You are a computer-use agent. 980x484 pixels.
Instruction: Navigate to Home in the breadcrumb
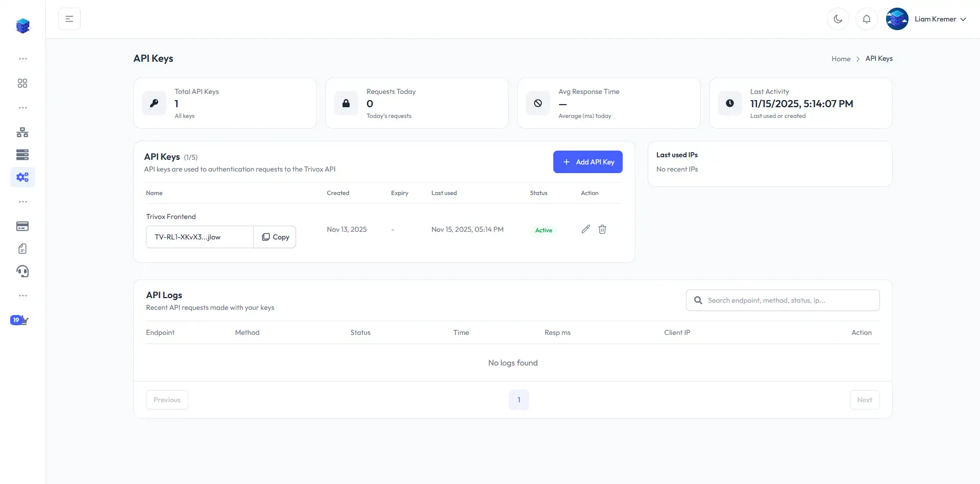(841, 58)
